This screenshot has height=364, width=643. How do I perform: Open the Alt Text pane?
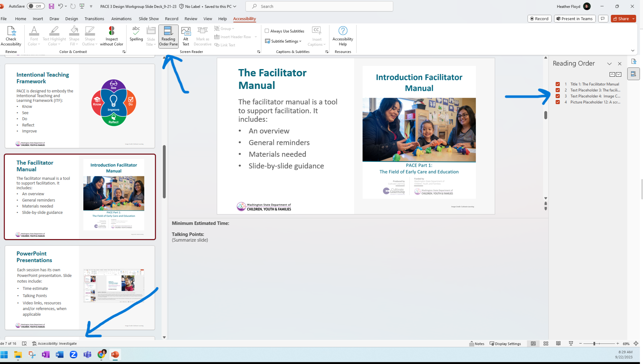coord(186,36)
